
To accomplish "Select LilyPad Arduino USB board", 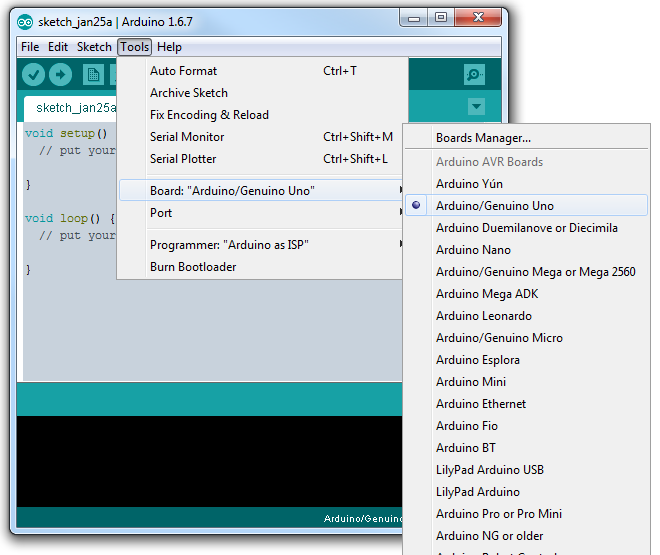I will pyautogui.click(x=526, y=470).
